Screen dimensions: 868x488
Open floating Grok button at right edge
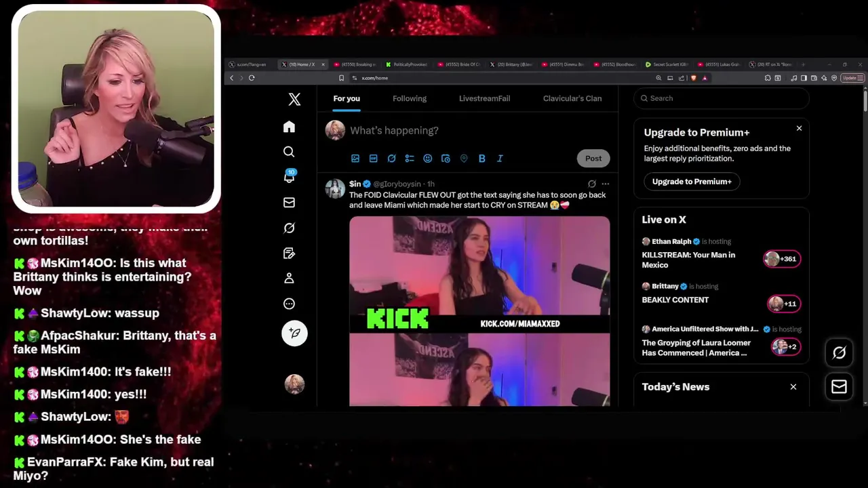pyautogui.click(x=839, y=352)
